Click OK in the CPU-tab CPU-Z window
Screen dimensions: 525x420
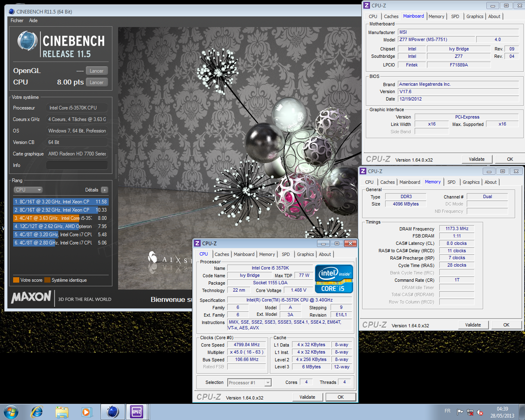(340, 397)
